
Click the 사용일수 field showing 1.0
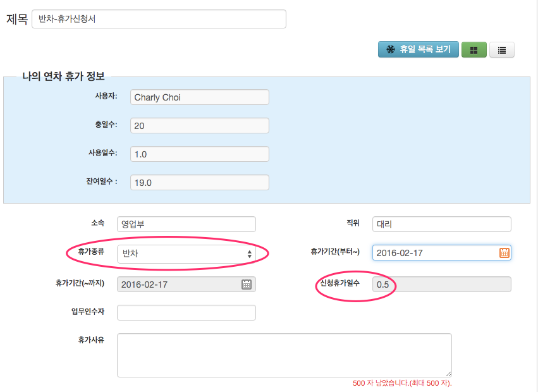pos(200,154)
